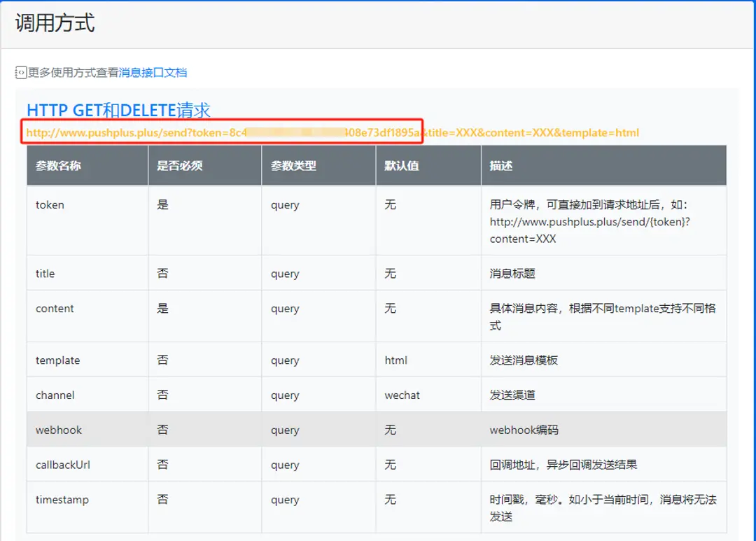Select the webhook parameter name cell
The image size is (756, 541).
pos(87,429)
